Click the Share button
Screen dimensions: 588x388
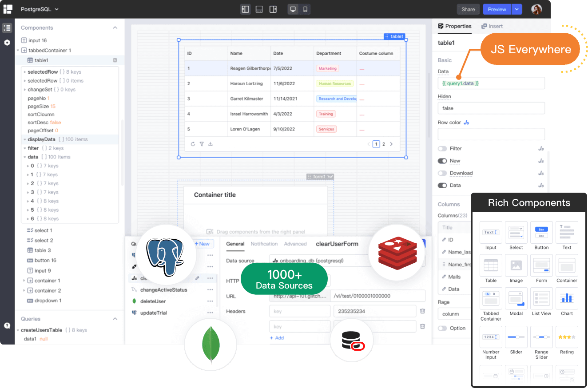click(x=468, y=9)
